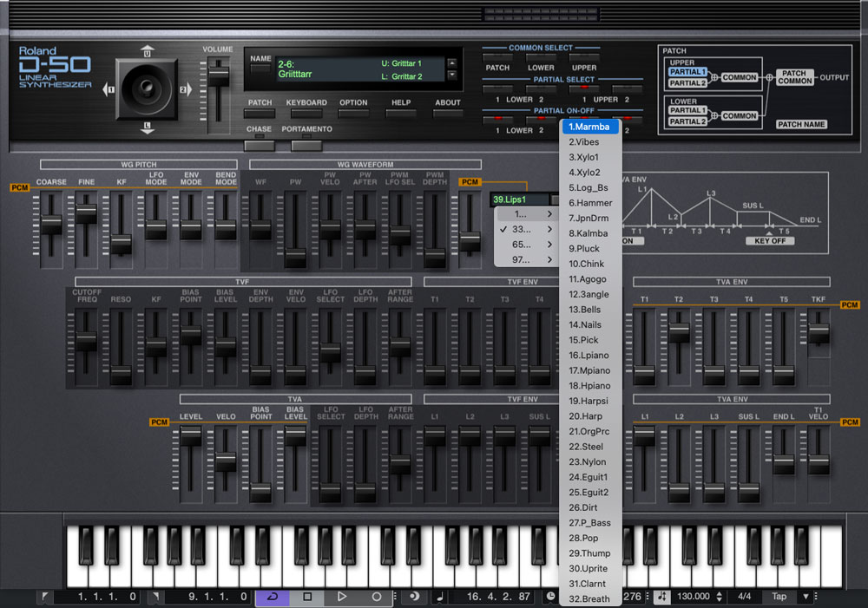Image resolution: width=868 pixels, height=608 pixels.
Task: Select Upper partial 2 under Partial Select
Action: [628, 88]
